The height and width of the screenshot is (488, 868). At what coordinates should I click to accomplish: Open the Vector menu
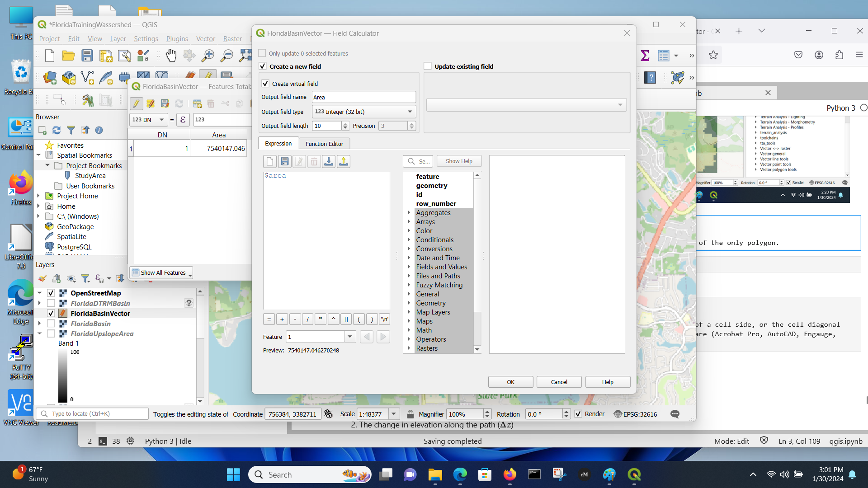point(205,39)
